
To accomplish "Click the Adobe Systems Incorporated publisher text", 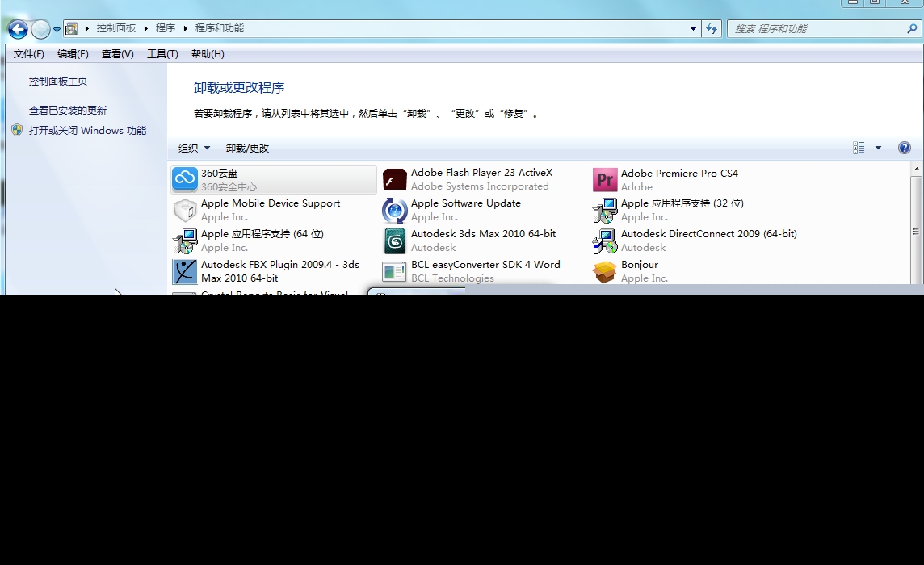I will [480, 186].
